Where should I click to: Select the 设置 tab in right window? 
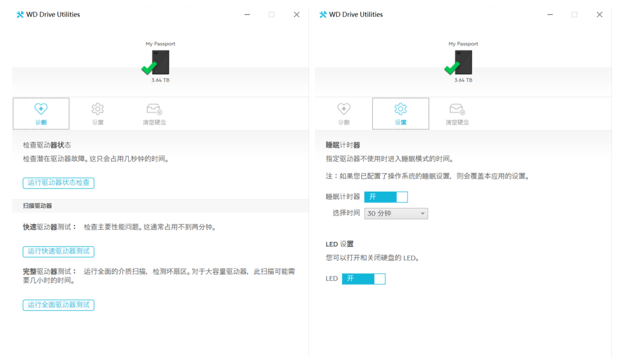[x=400, y=113]
